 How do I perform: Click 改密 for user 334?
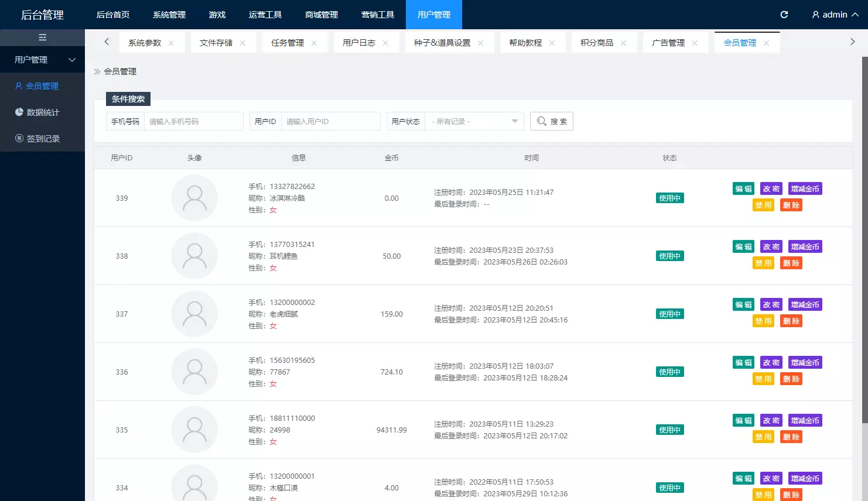[771, 478]
